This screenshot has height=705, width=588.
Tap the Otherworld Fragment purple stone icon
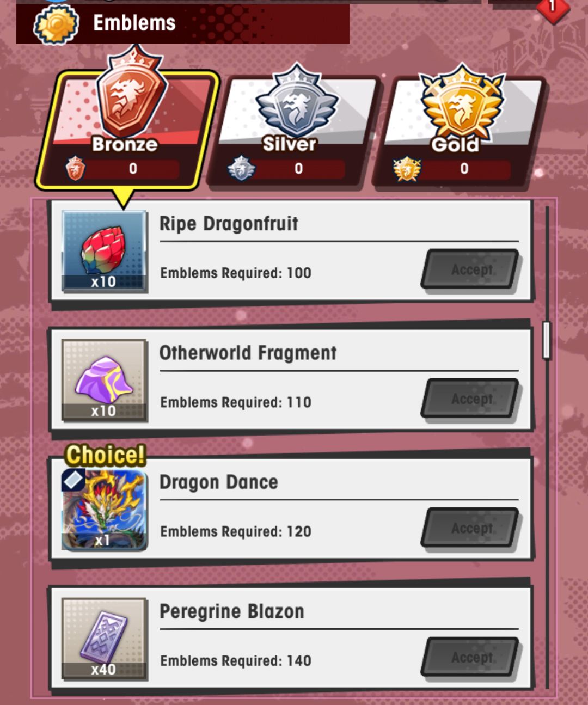(x=104, y=381)
